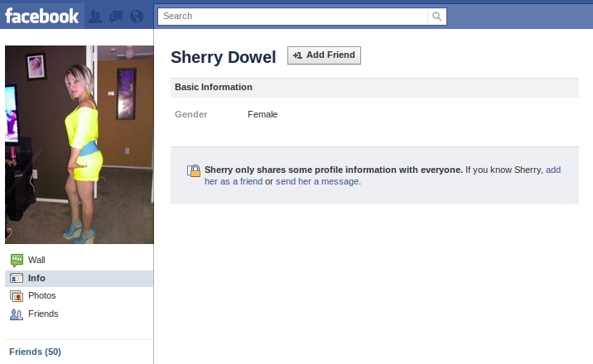593x364 pixels.
Task: Open notifications globe icon
Action: tap(137, 17)
